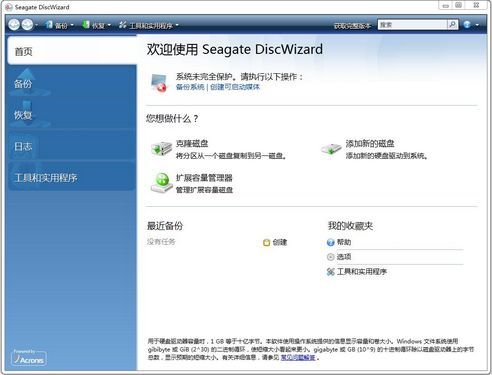Click the forward navigation arrow button
The width and height of the screenshot is (492, 375).
click(x=27, y=25)
